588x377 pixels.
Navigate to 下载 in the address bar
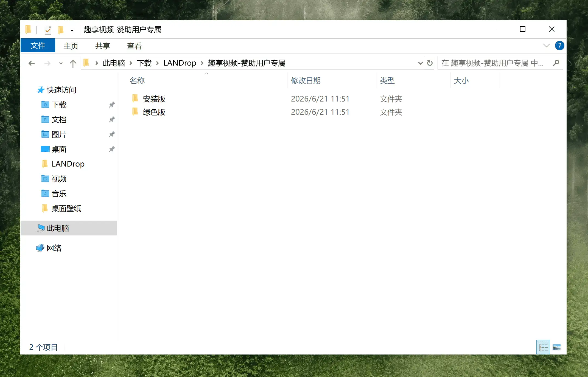pos(144,63)
